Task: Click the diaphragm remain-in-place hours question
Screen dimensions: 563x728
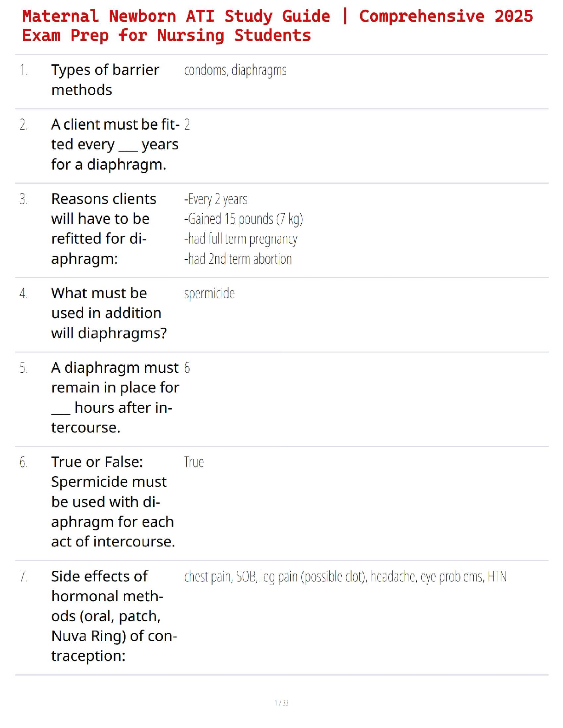Action: tap(115, 398)
